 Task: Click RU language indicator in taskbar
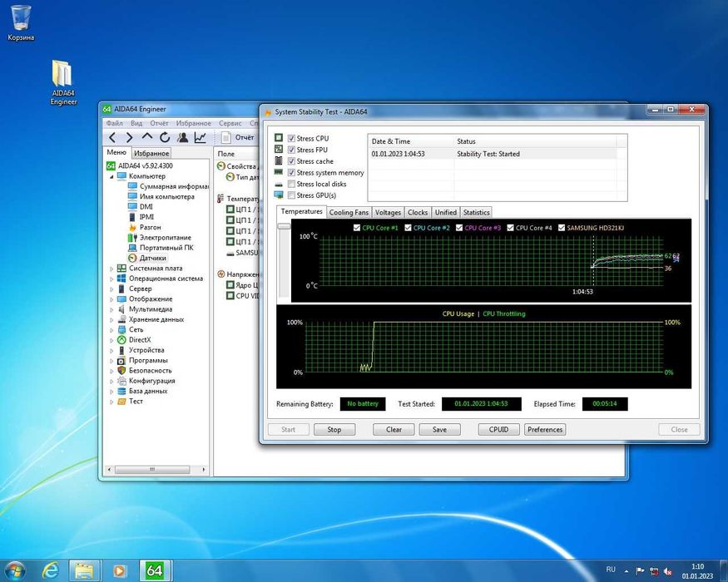pos(611,570)
